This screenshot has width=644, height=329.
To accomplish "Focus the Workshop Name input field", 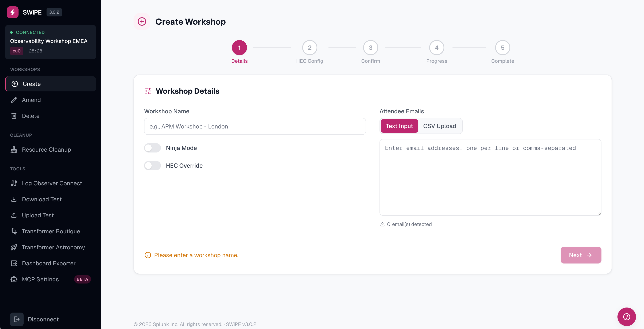I will click(255, 127).
